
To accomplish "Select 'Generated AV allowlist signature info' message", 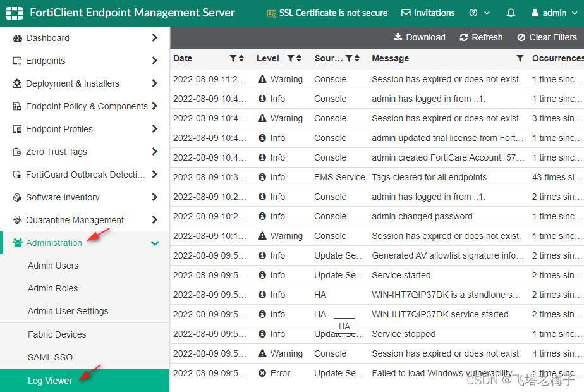I will (x=447, y=255).
